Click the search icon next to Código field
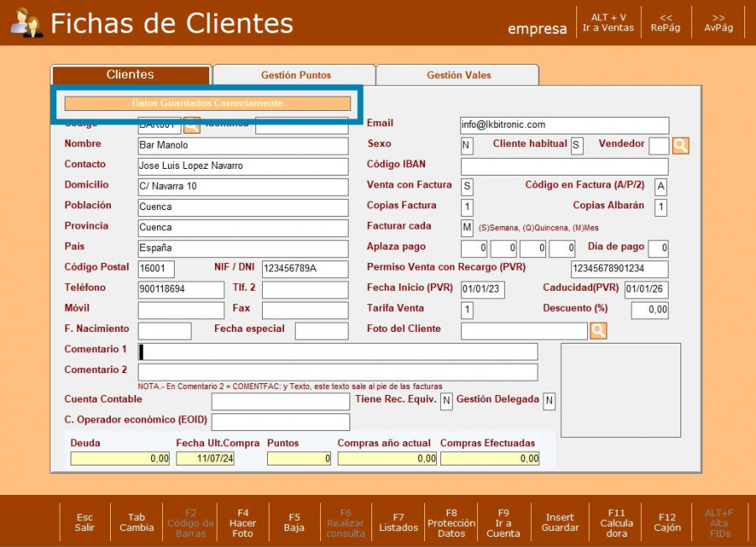The image size is (756, 547). tap(192, 126)
